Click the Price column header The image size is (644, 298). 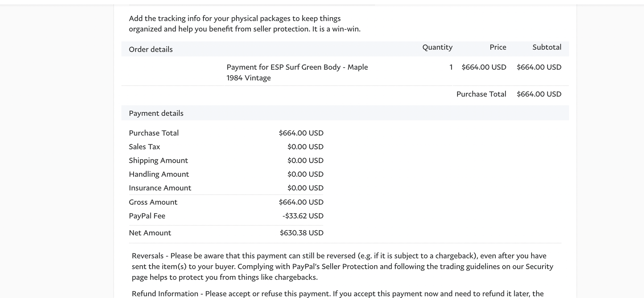[x=498, y=47]
